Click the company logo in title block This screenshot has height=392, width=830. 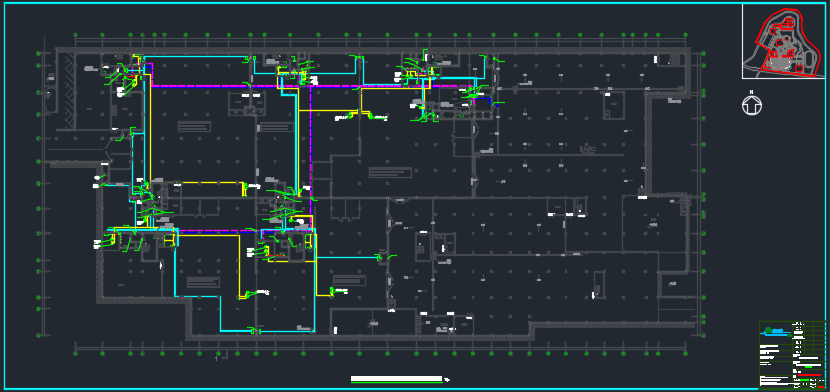click(x=775, y=332)
